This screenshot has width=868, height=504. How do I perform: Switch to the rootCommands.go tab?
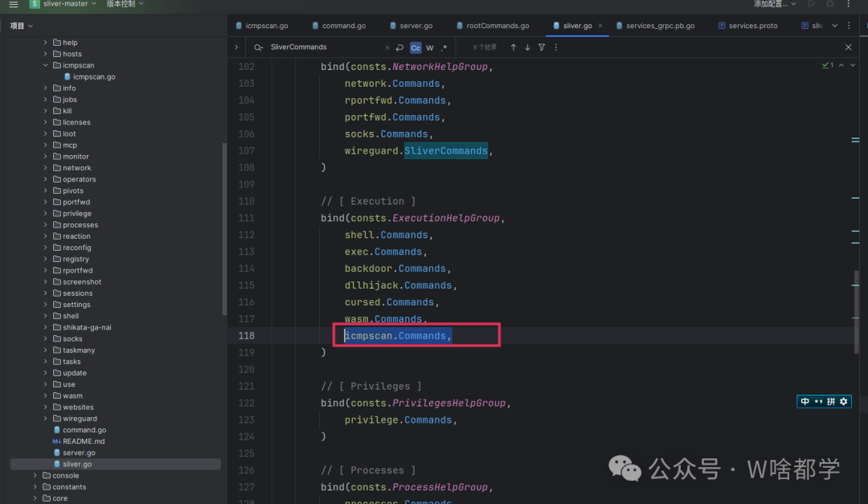[497, 26]
